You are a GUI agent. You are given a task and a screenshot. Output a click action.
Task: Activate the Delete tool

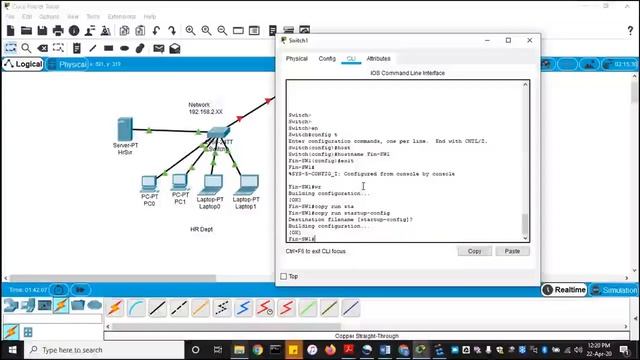pos(42,48)
